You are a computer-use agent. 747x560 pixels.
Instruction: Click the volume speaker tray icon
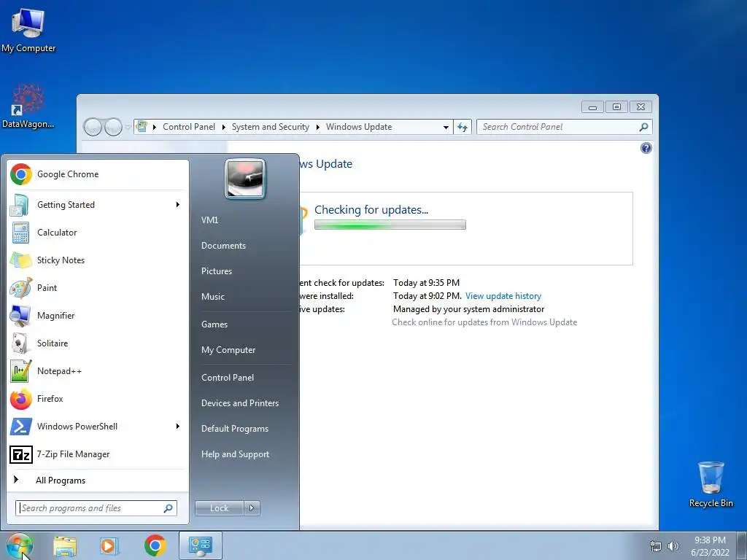[x=673, y=546]
